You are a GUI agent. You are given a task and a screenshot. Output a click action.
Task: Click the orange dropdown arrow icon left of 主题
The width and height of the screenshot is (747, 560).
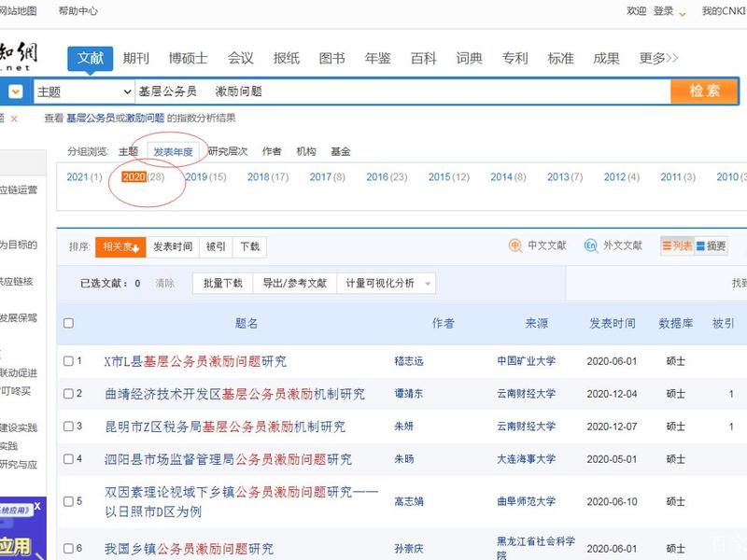click(x=16, y=91)
